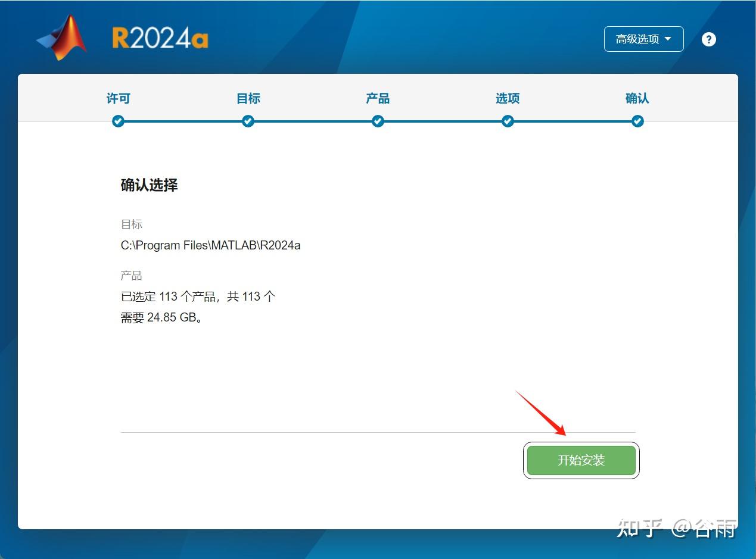Switch to the 许可 step

point(118,98)
